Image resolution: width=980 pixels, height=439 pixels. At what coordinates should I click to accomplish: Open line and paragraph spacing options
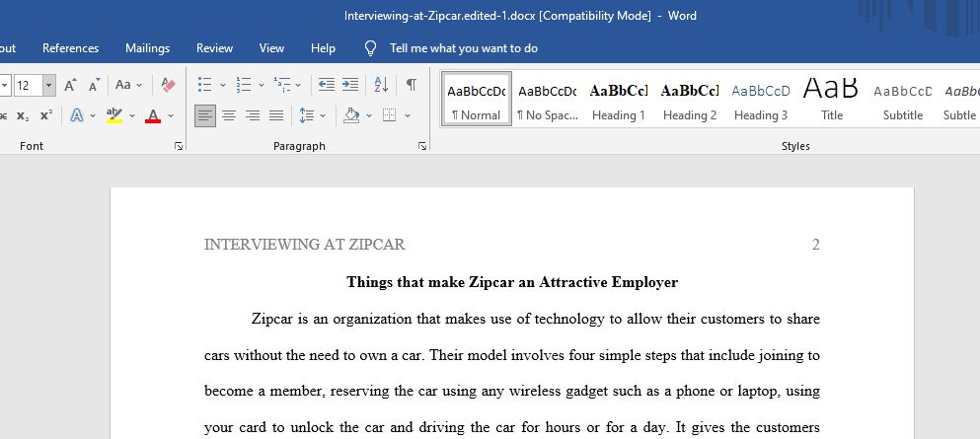pos(306,115)
